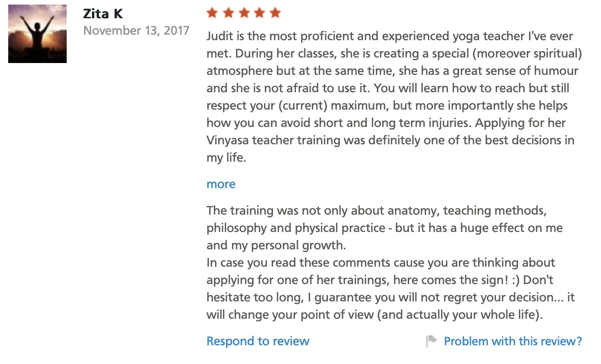Click the text 'my life.' above the more link
Screen dimensions: 601x364
tap(226, 158)
